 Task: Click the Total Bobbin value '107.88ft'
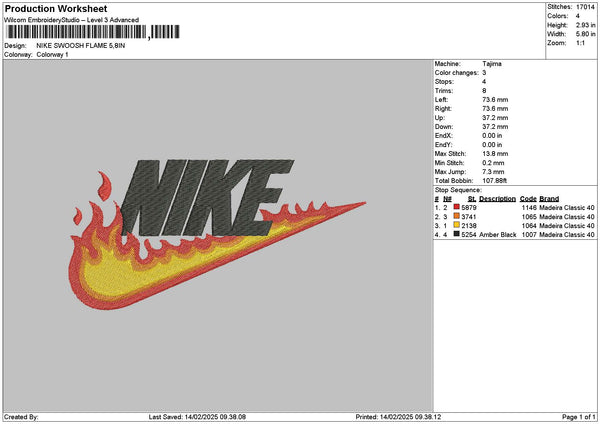pyautogui.click(x=495, y=181)
